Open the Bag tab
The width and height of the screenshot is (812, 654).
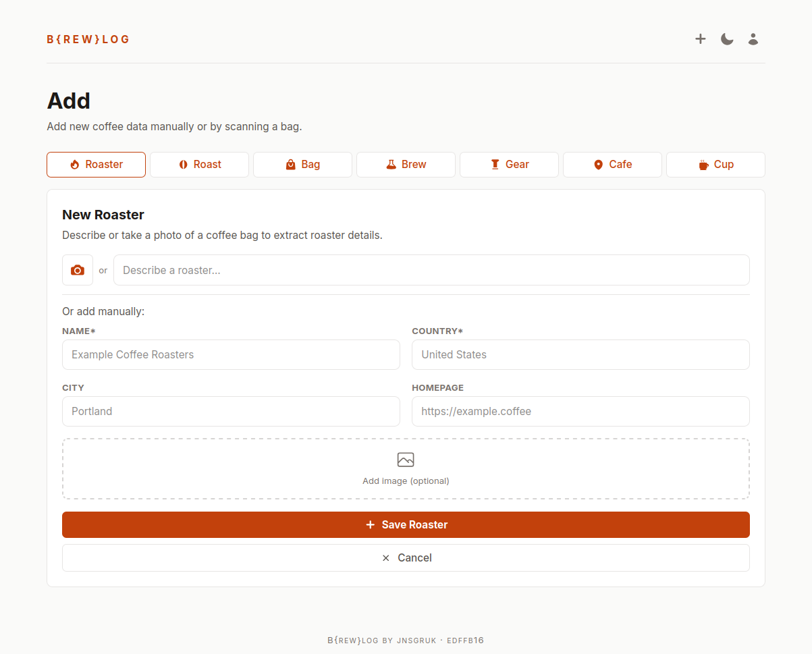click(x=302, y=165)
